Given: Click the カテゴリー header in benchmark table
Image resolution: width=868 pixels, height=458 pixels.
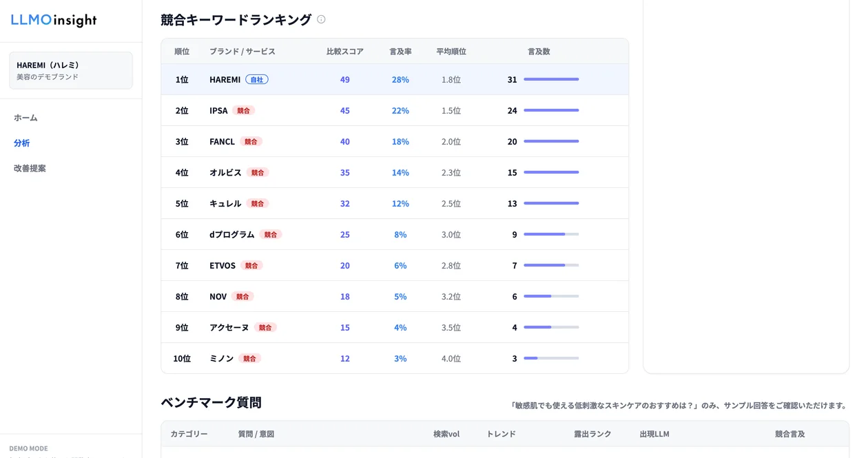Looking at the screenshot, I should 189,434.
